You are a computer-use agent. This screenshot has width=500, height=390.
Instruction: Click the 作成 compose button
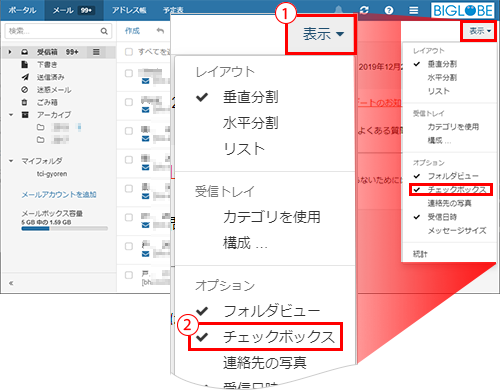pos(132,31)
